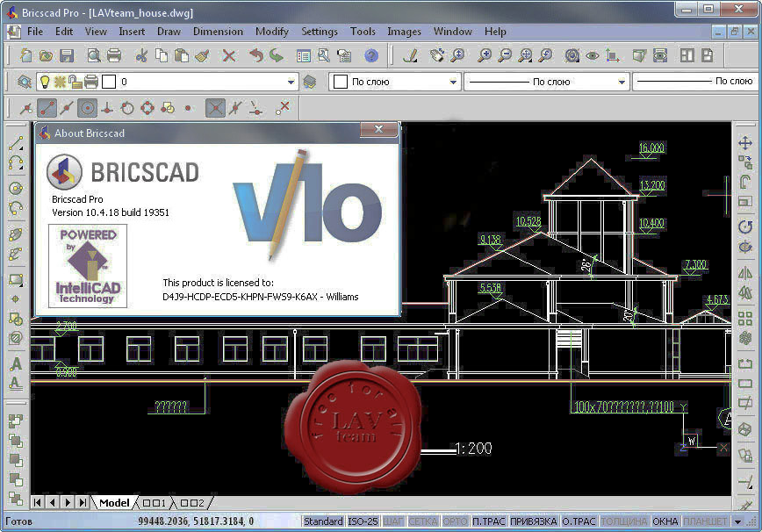This screenshot has width=762, height=532.
Task: Open the Layers explorer icon
Action: pos(24,82)
